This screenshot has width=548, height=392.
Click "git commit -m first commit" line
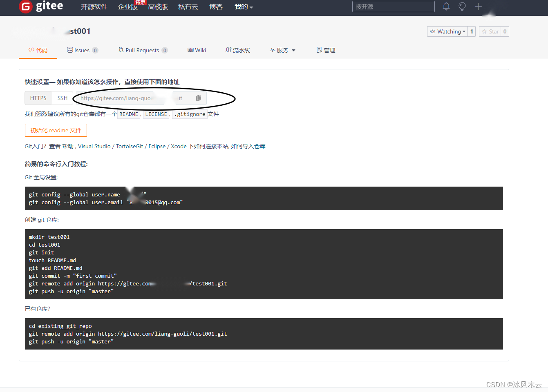(x=73, y=276)
